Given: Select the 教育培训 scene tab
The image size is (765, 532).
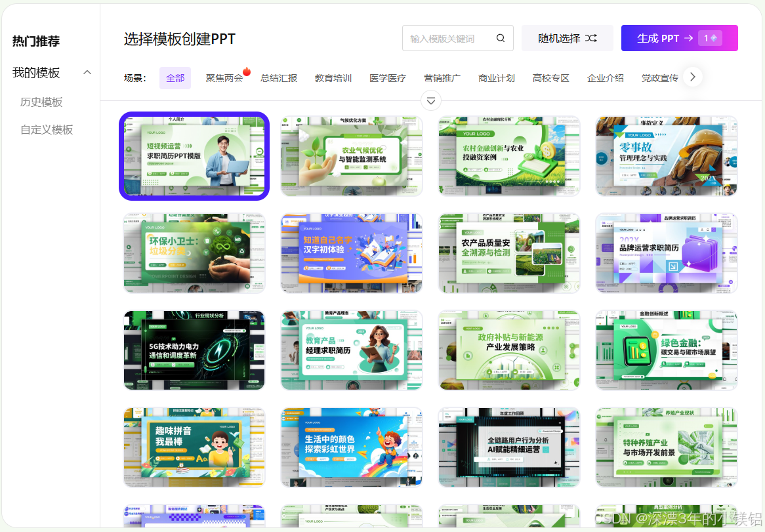Looking at the screenshot, I should tap(333, 78).
